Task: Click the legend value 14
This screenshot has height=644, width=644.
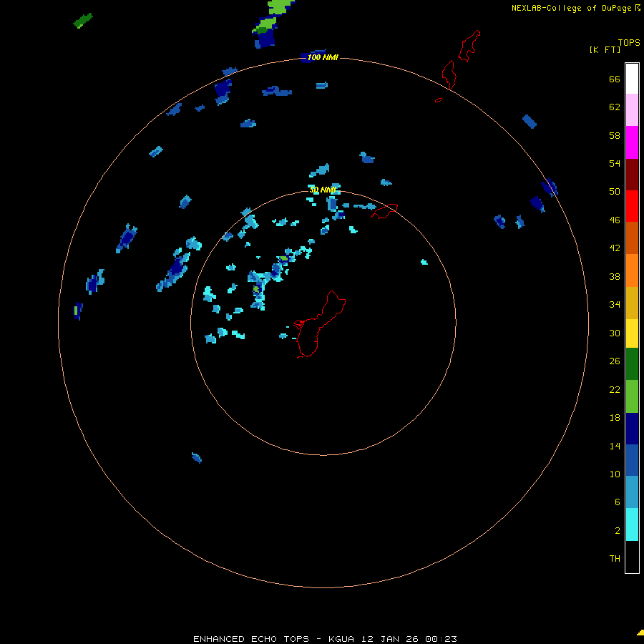Action: click(x=615, y=446)
